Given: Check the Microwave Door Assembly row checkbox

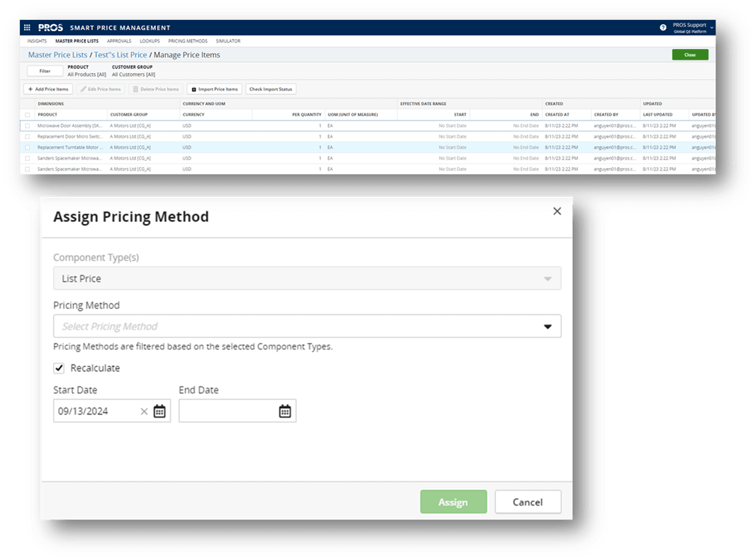Looking at the screenshot, I should click(x=29, y=125).
